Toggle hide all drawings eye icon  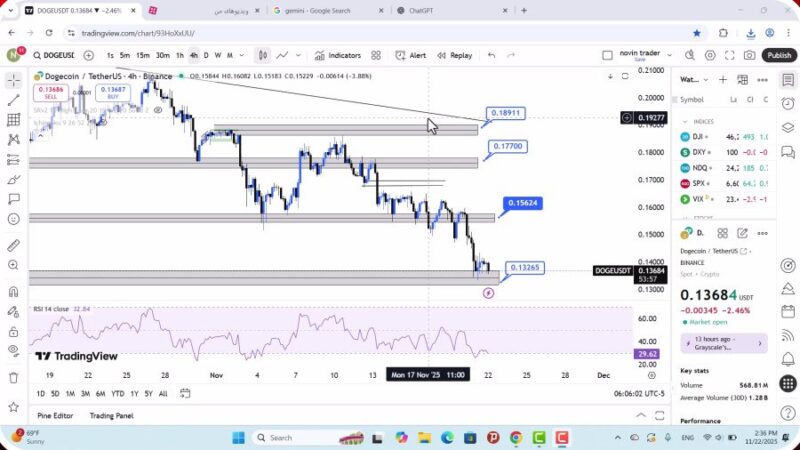point(13,350)
